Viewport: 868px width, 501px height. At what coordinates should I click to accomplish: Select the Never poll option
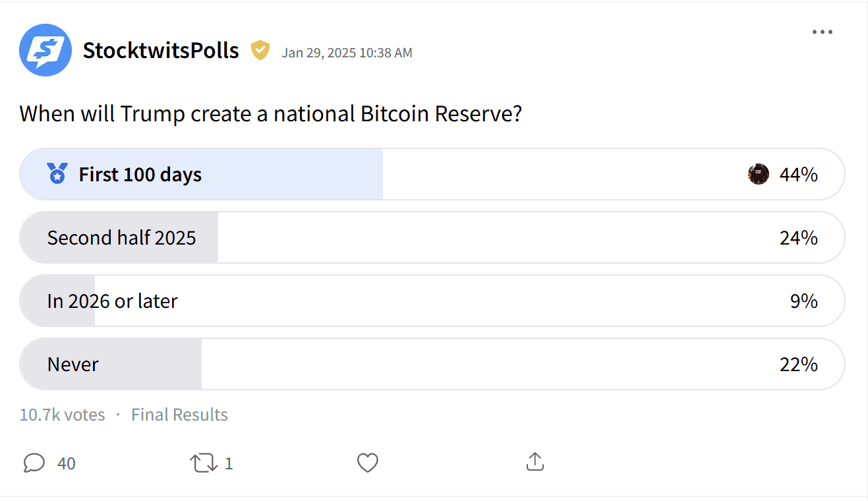(x=432, y=364)
